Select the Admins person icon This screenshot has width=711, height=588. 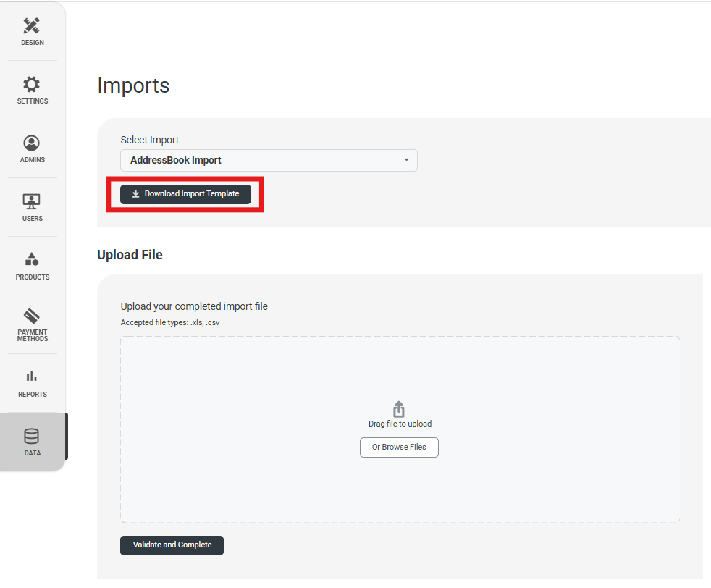point(32,143)
